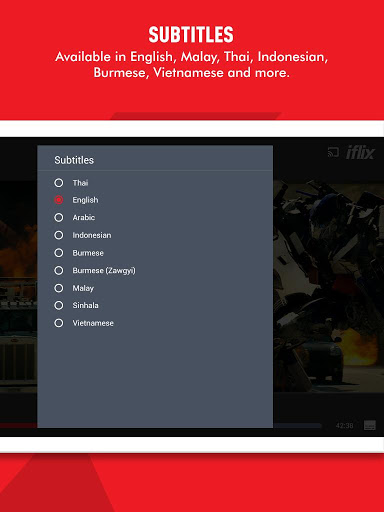Pick the Sinhala radio button
384x512 pixels.
point(59,305)
